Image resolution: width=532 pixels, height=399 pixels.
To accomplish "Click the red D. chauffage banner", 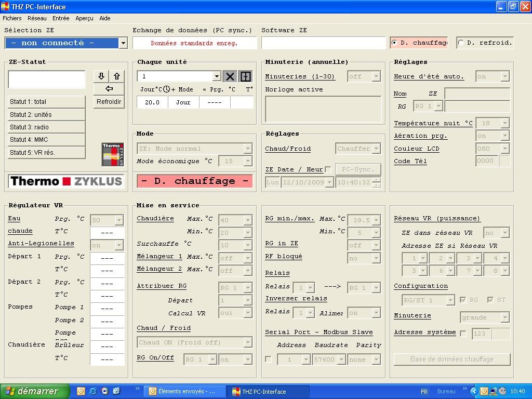I will coord(195,181).
